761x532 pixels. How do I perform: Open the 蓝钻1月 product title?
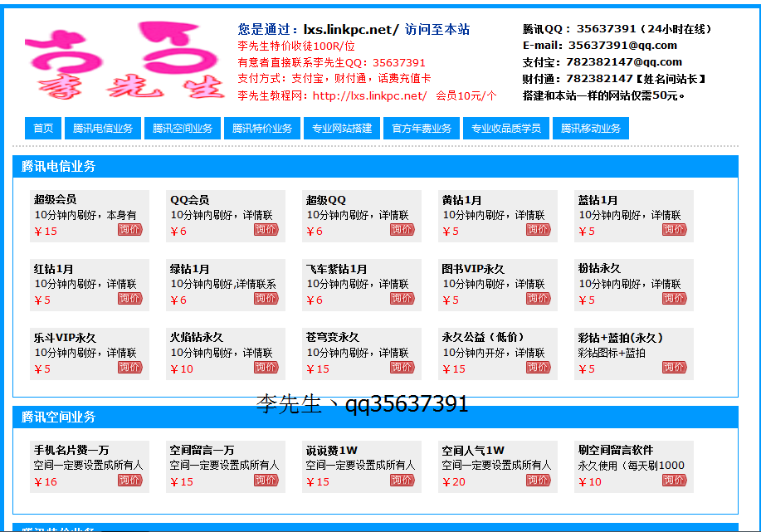point(598,199)
